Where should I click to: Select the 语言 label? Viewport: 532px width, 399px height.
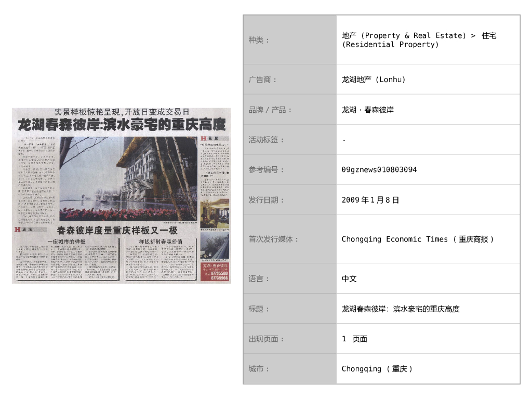click(x=259, y=279)
